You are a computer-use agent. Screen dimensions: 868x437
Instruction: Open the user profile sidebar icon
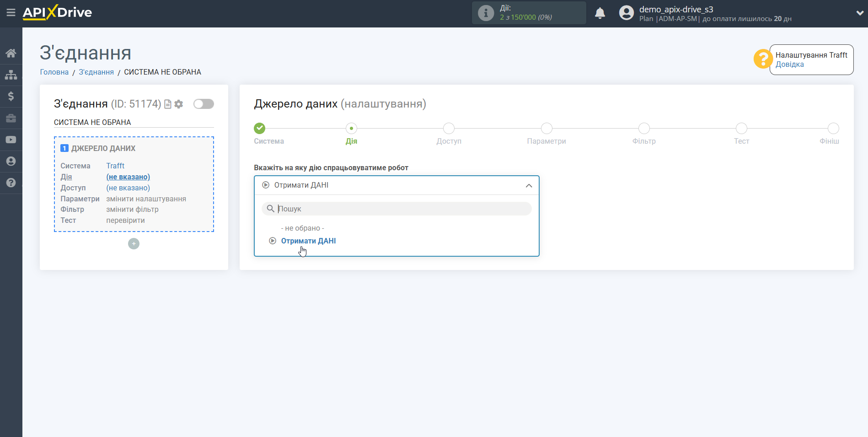point(11,161)
